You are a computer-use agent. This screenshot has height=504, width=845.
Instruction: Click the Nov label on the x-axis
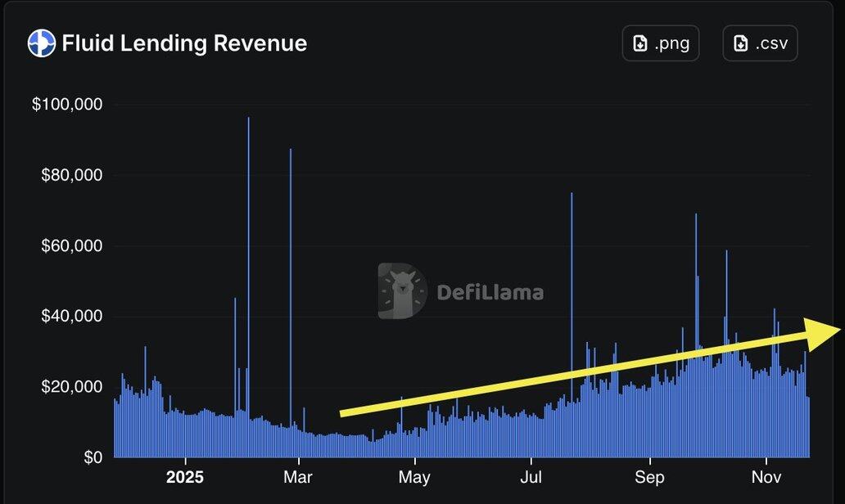[766, 477]
